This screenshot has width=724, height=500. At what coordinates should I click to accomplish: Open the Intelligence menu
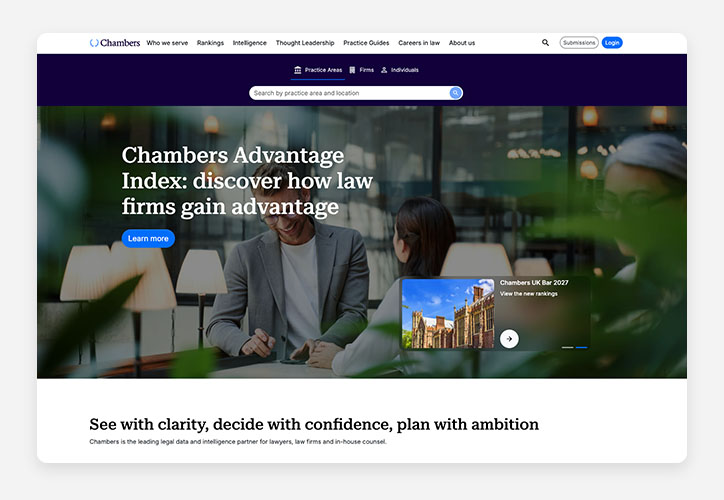(249, 43)
